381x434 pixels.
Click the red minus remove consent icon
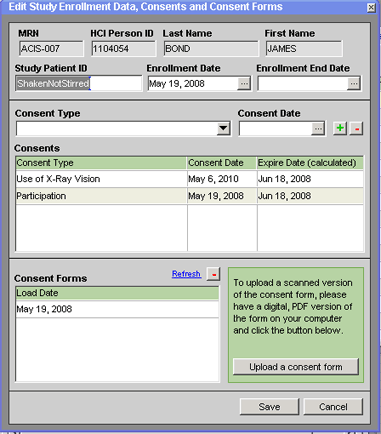(x=356, y=128)
